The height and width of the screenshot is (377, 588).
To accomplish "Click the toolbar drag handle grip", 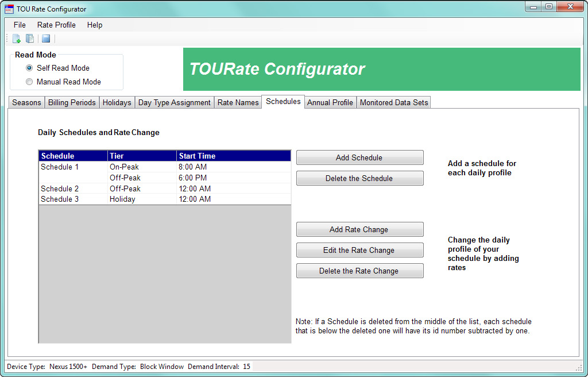I will point(7,39).
